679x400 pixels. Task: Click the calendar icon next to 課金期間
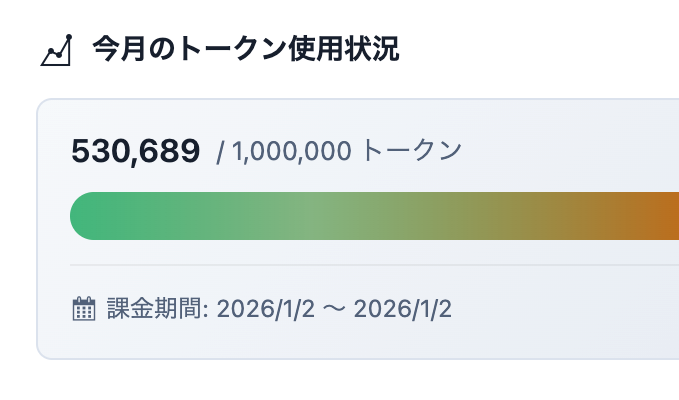pos(84,308)
